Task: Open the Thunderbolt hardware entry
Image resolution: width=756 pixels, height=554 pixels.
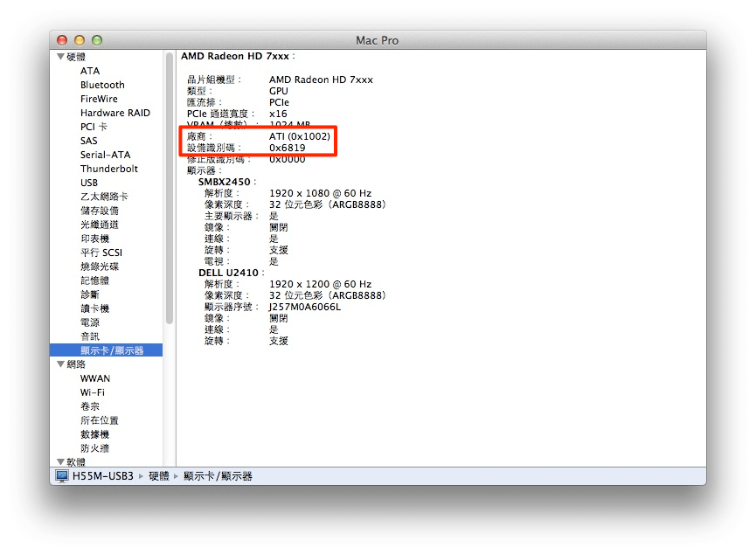Action: coord(109,169)
